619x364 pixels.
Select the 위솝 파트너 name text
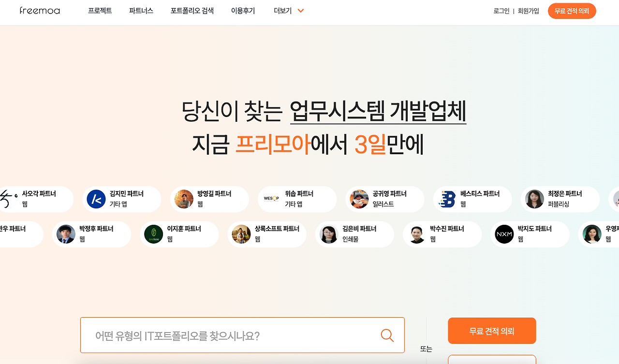pos(299,194)
